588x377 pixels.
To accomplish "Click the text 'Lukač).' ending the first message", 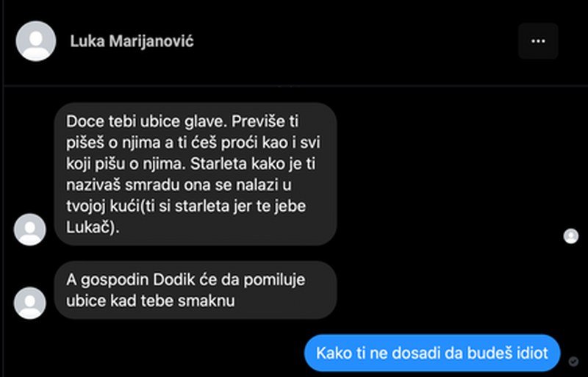I will 93,227.
